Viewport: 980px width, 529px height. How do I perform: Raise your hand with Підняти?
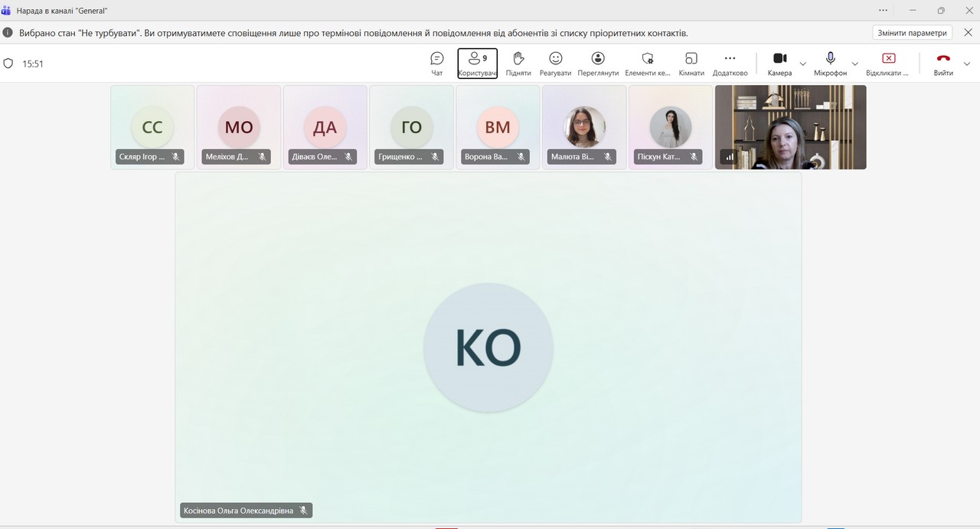[518, 64]
